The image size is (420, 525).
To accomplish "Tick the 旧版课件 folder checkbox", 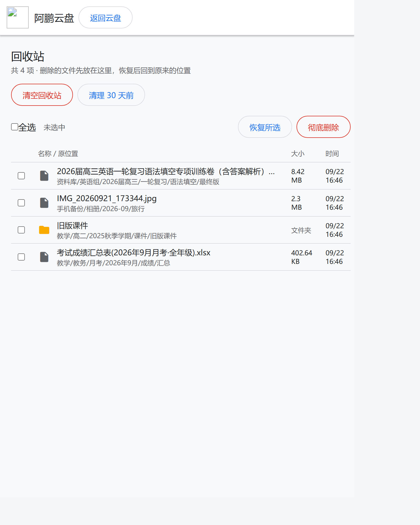I will pyautogui.click(x=21, y=230).
